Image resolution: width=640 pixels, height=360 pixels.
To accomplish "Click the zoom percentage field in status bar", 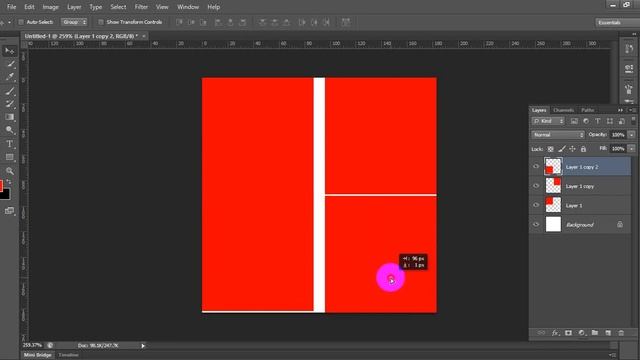I will pos(32,345).
